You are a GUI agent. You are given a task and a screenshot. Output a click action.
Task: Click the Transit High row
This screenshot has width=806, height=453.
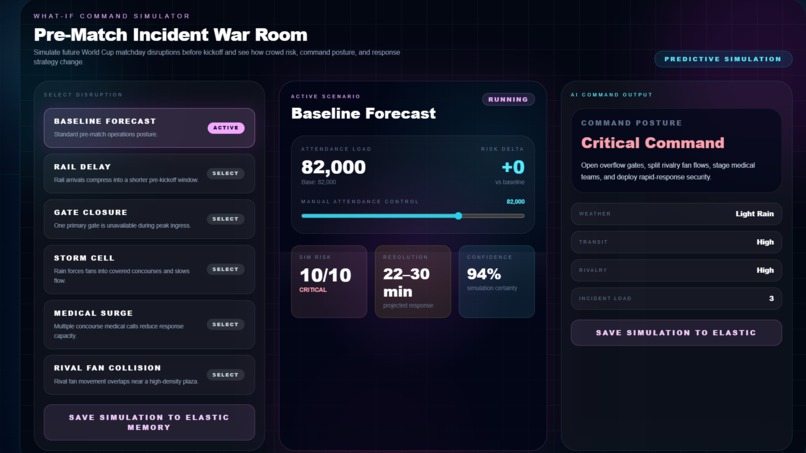coord(676,242)
